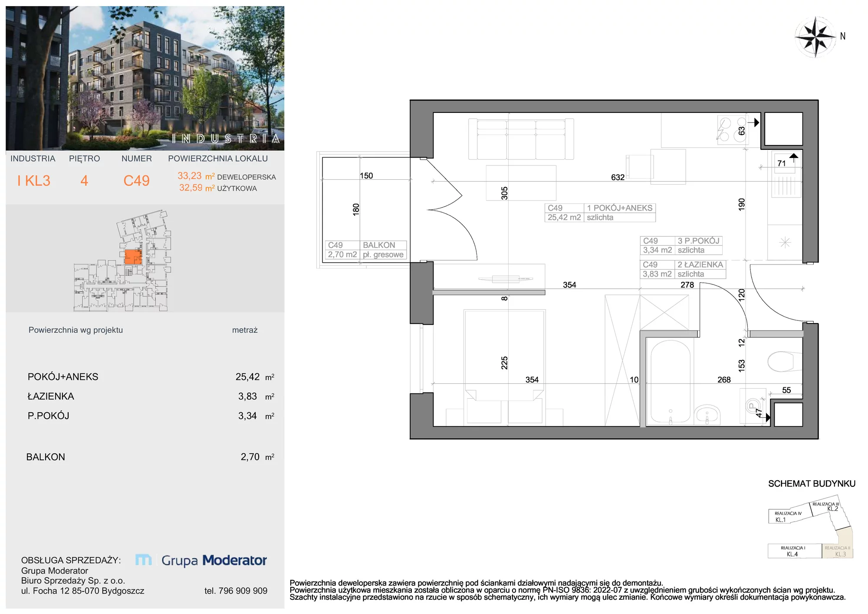This screenshot has width=868, height=614.
Task: Click the orange text I KL3
Action: pyautogui.click(x=34, y=181)
